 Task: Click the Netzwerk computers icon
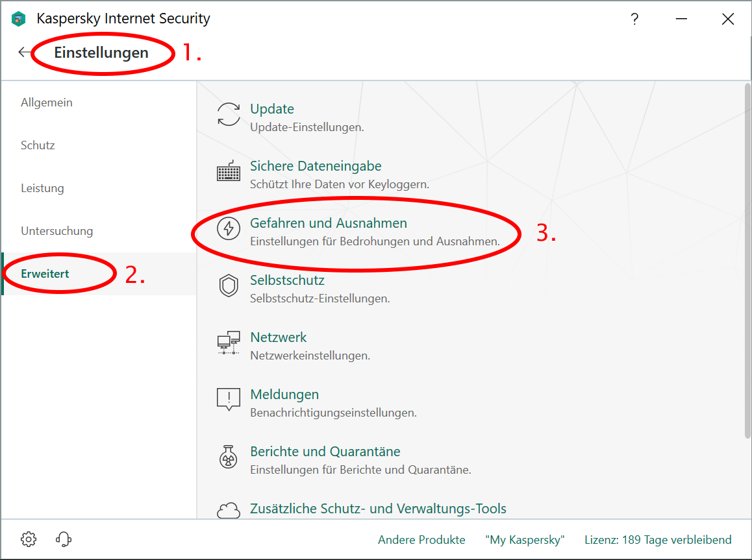tap(229, 343)
